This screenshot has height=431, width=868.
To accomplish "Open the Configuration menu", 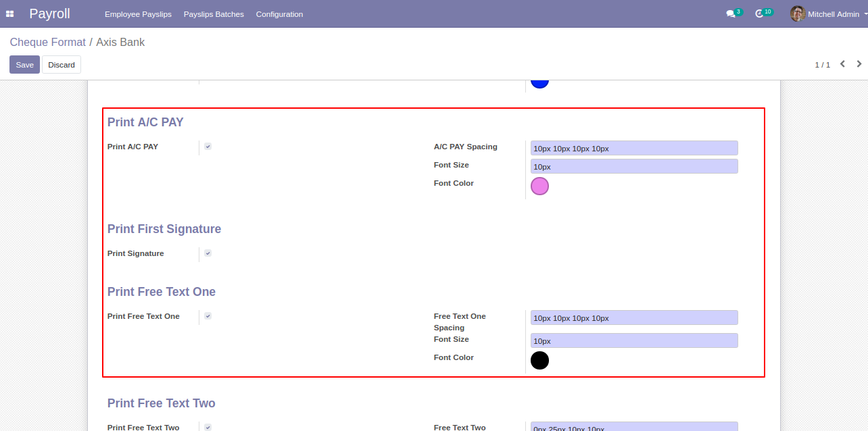I will 279,14.
